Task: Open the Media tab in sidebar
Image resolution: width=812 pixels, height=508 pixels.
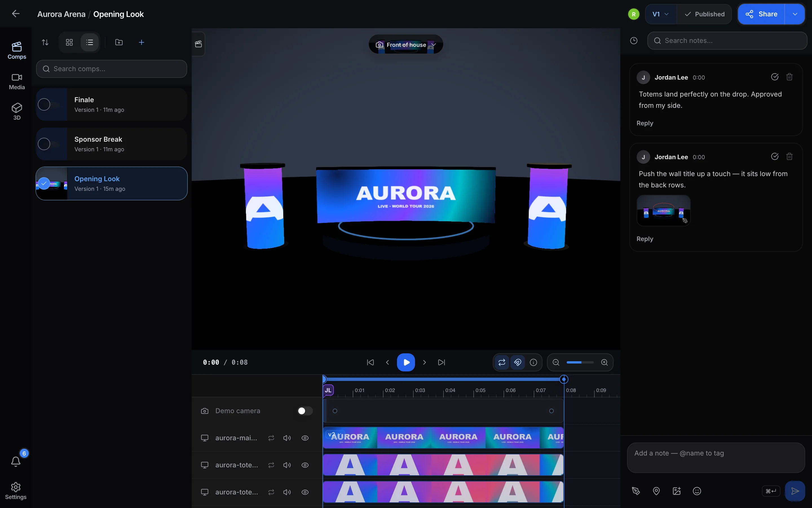Action: tap(17, 82)
